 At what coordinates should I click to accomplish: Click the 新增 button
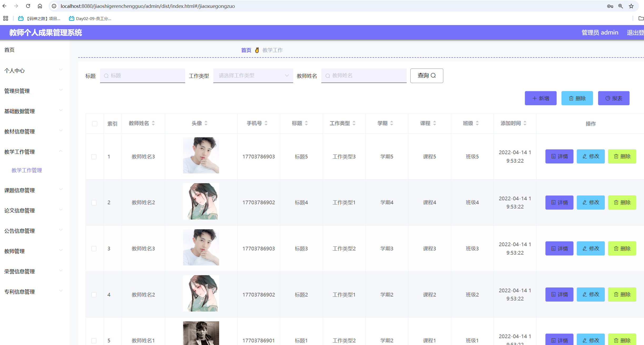click(540, 98)
